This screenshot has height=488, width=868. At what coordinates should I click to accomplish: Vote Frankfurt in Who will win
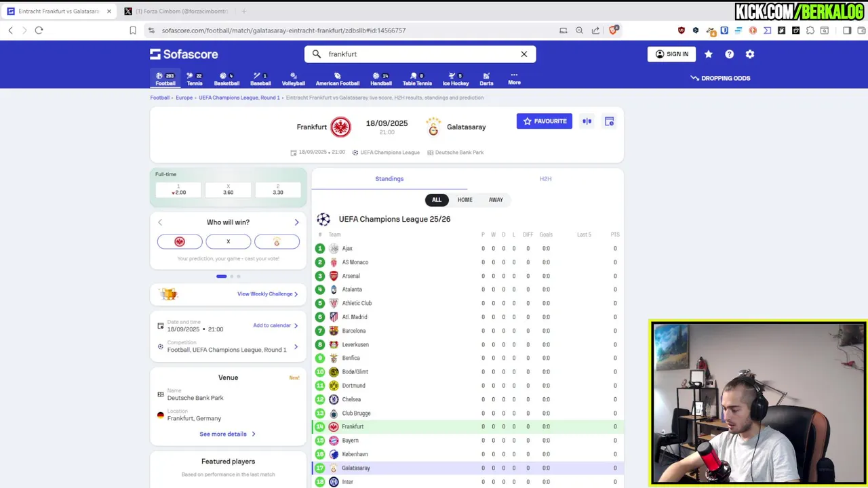tap(180, 241)
